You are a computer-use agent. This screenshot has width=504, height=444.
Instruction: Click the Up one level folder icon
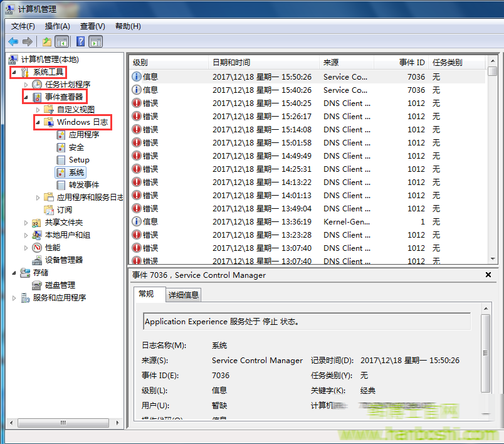(x=46, y=41)
